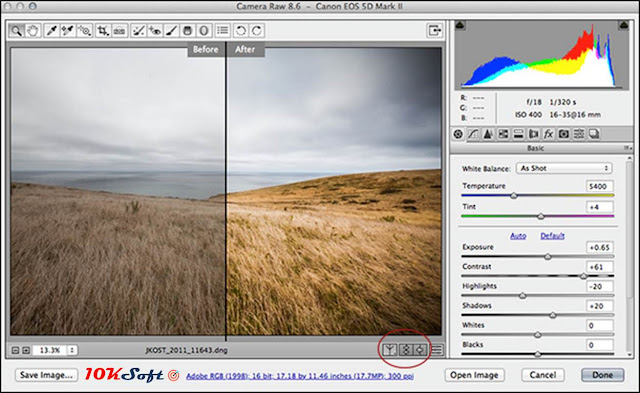Image resolution: width=640 pixels, height=393 pixels.
Task: Click the Whites slider handle
Action: point(538,335)
